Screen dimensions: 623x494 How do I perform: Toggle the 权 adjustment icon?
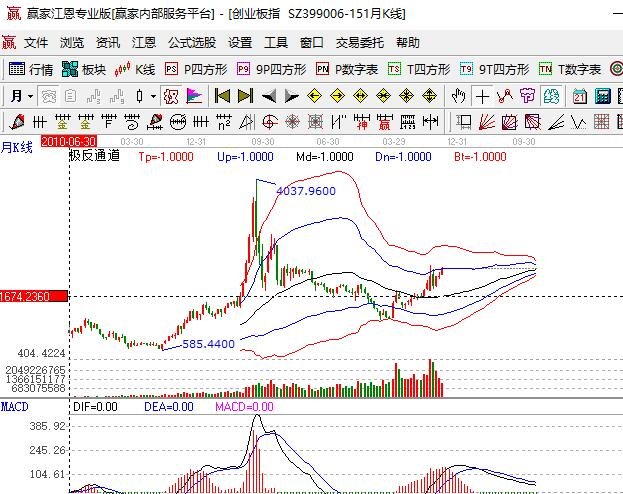171,96
